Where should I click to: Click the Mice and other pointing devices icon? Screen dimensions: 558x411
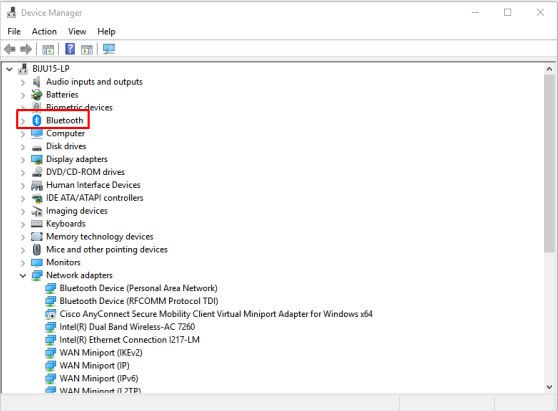click(x=37, y=249)
